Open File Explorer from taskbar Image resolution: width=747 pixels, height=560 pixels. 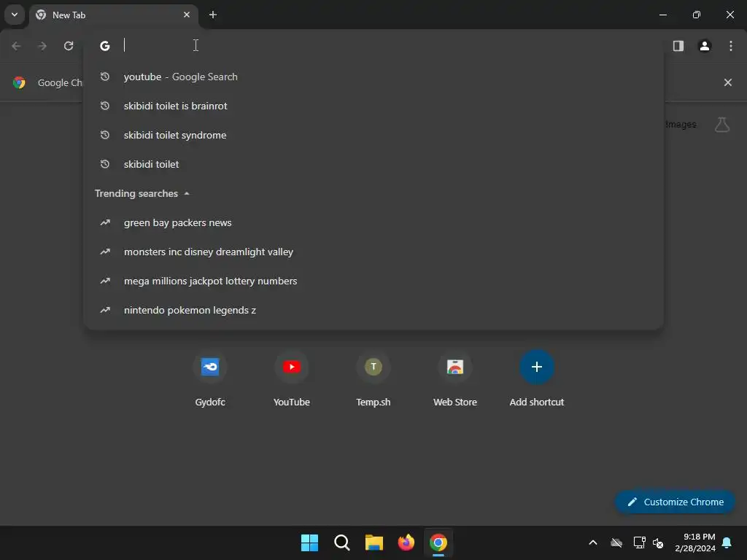point(374,542)
